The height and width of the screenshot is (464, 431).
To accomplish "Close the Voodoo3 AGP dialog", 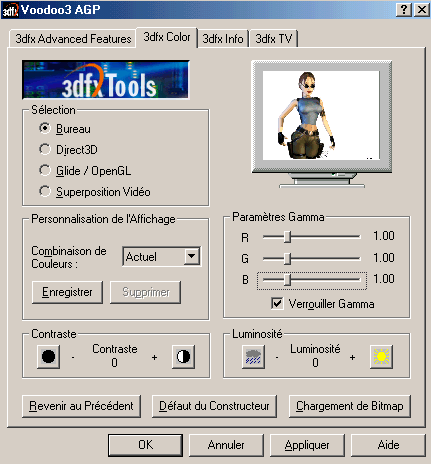I will pyautogui.click(x=422, y=10).
